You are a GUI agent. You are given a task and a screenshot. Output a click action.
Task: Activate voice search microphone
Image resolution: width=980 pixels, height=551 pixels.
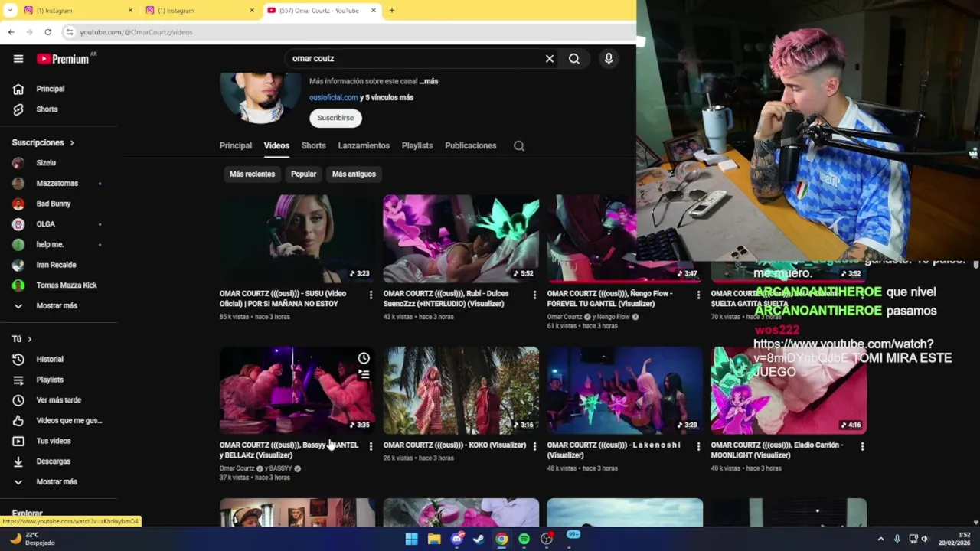(609, 58)
